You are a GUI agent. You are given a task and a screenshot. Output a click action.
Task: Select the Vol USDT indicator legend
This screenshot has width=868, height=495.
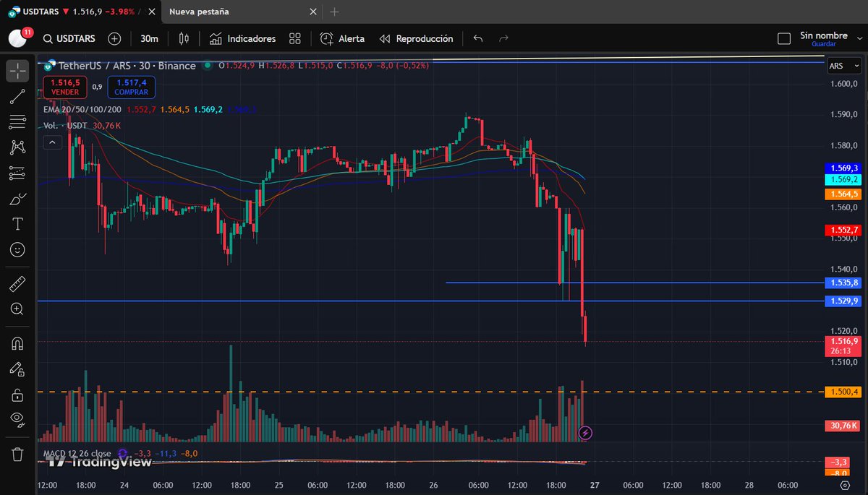65,125
